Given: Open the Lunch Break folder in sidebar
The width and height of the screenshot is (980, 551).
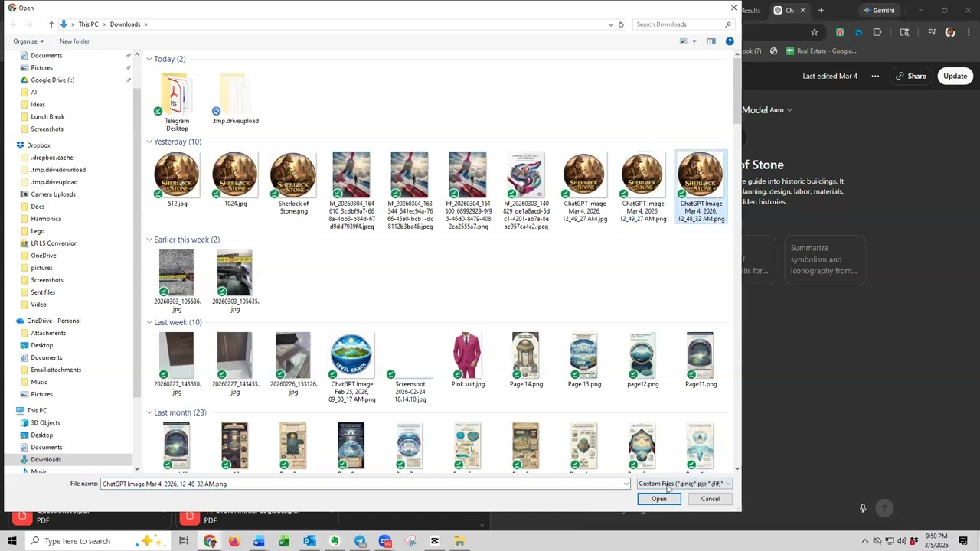Looking at the screenshot, I should pyautogui.click(x=47, y=117).
